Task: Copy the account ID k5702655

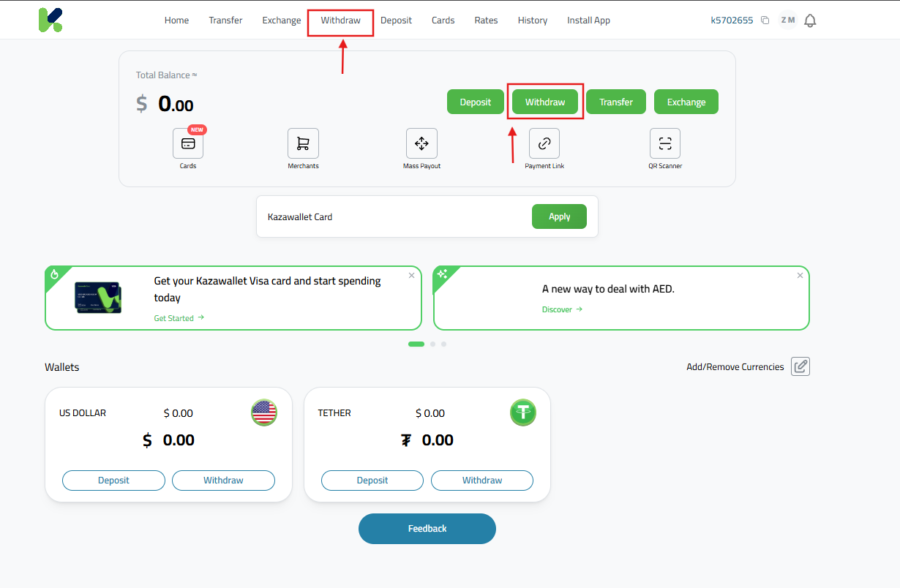Action: (765, 20)
